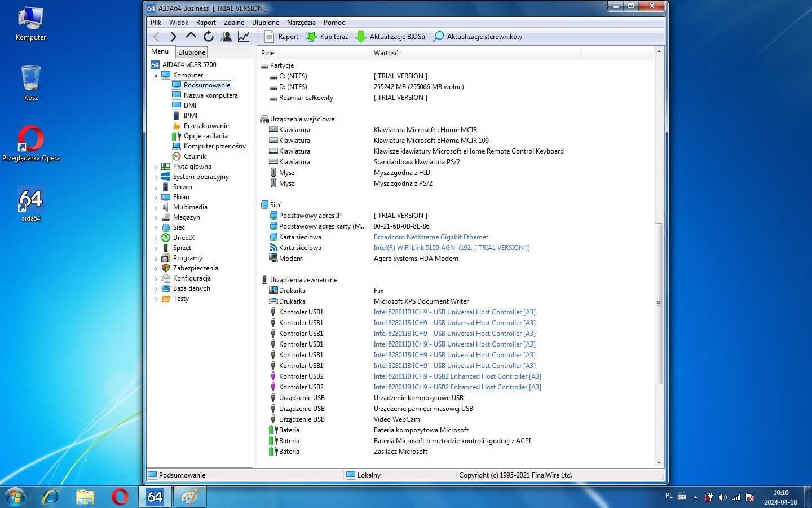This screenshot has width=812, height=508.
Task: Open the user manager icon in the toolbar
Action: (226, 37)
